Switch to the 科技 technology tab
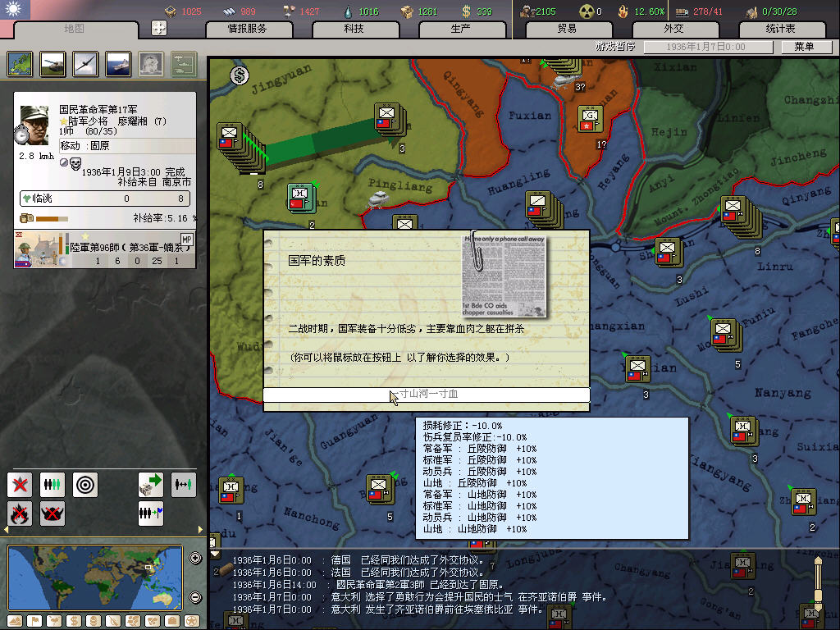 [x=354, y=29]
